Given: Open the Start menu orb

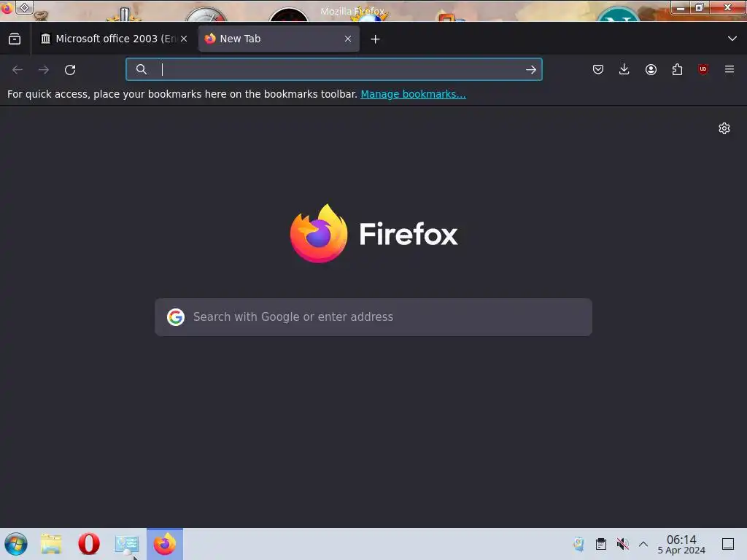Looking at the screenshot, I should (x=16, y=544).
